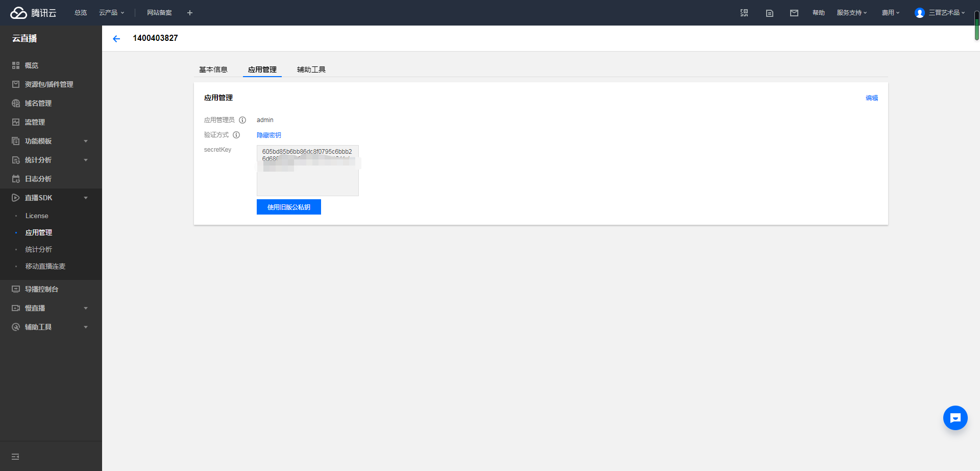The width and height of the screenshot is (980, 471).
Task: Click the 流管理 sidebar icon
Action: (16, 122)
